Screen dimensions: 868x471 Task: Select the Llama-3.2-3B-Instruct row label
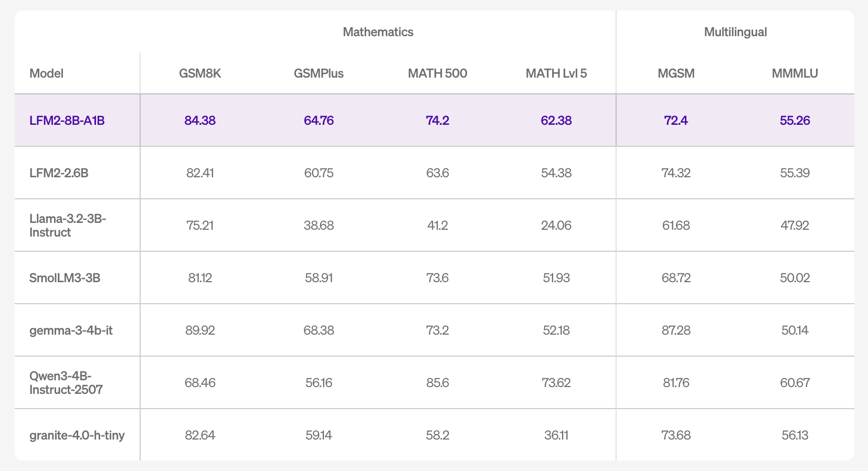click(x=68, y=226)
